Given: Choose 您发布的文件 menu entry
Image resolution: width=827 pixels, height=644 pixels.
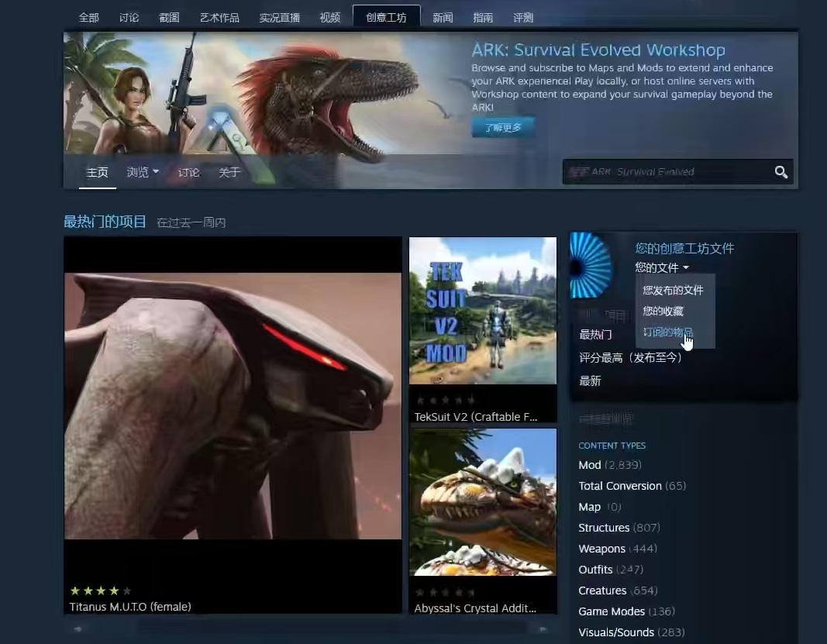Looking at the screenshot, I should (x=672, y=290).
